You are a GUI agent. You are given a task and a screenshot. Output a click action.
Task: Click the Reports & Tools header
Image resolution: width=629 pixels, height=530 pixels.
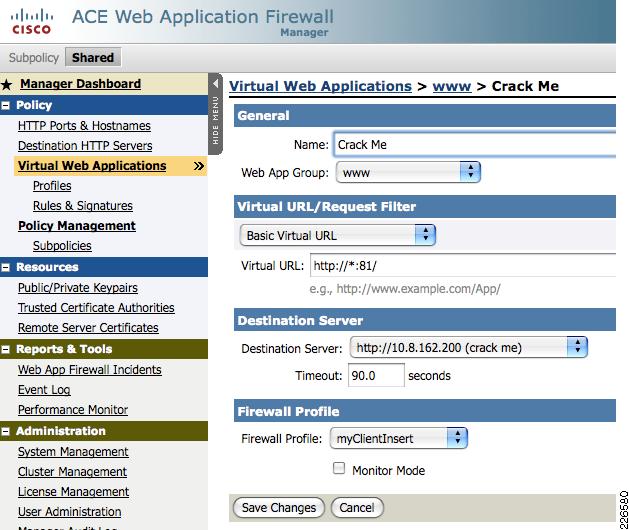pos(104,349)
